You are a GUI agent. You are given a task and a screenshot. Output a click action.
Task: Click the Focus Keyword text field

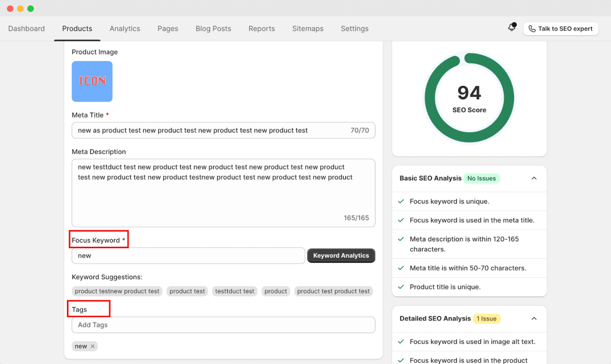188,255
